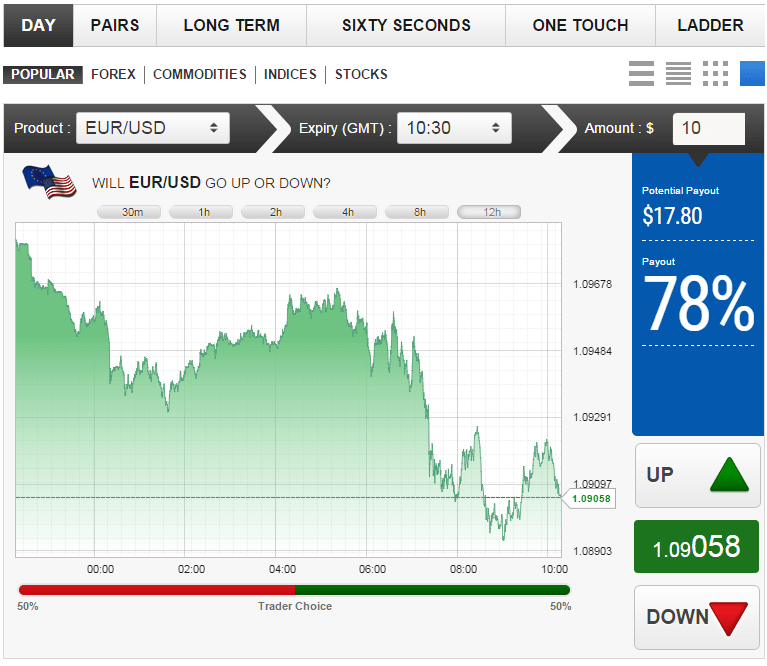Open the Expiry 10:30 dropdown

coord(454,128)
